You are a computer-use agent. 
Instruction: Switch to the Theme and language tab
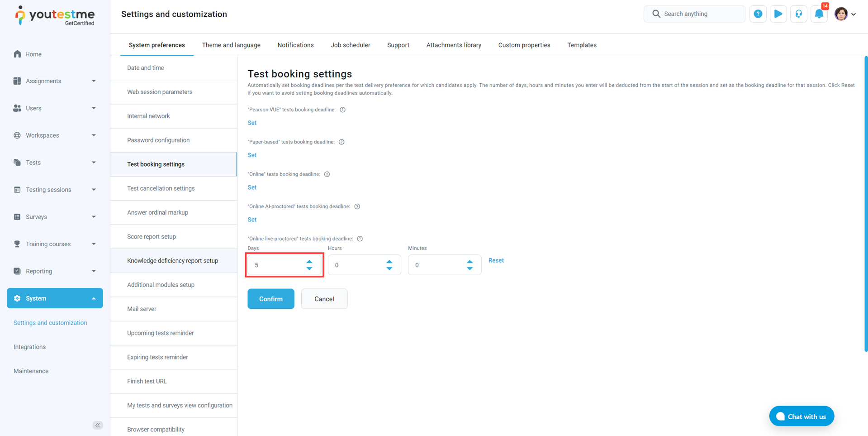coord(231,45)
